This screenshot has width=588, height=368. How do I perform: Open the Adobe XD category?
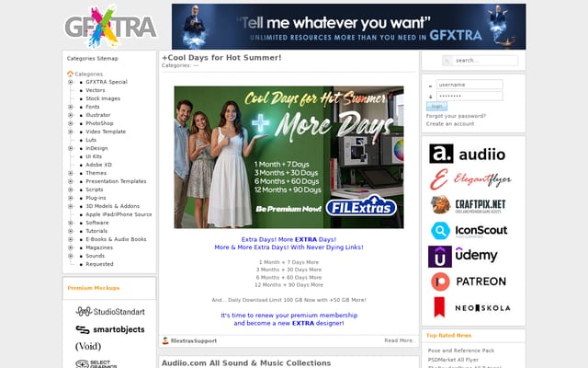tap(98, 165)
